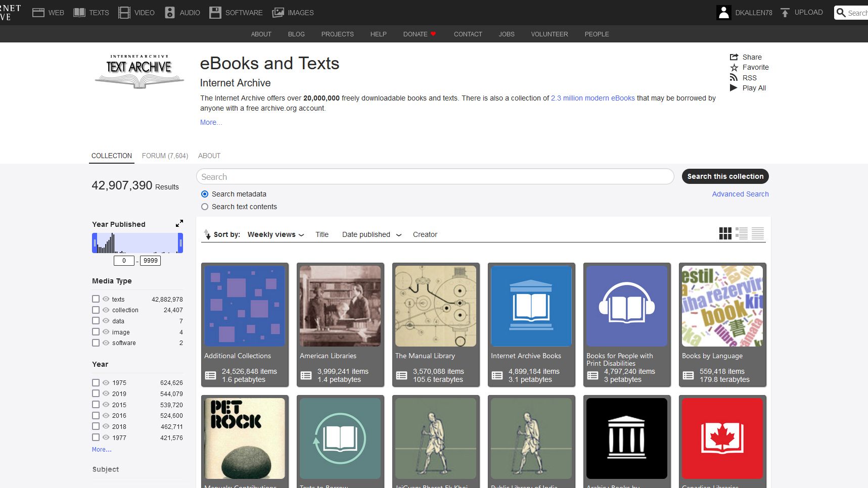Click the Search this collection button

pos(725,176)
